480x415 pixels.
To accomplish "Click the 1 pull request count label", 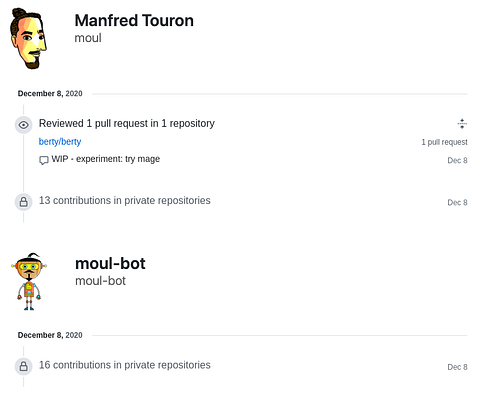I will 444,142.
